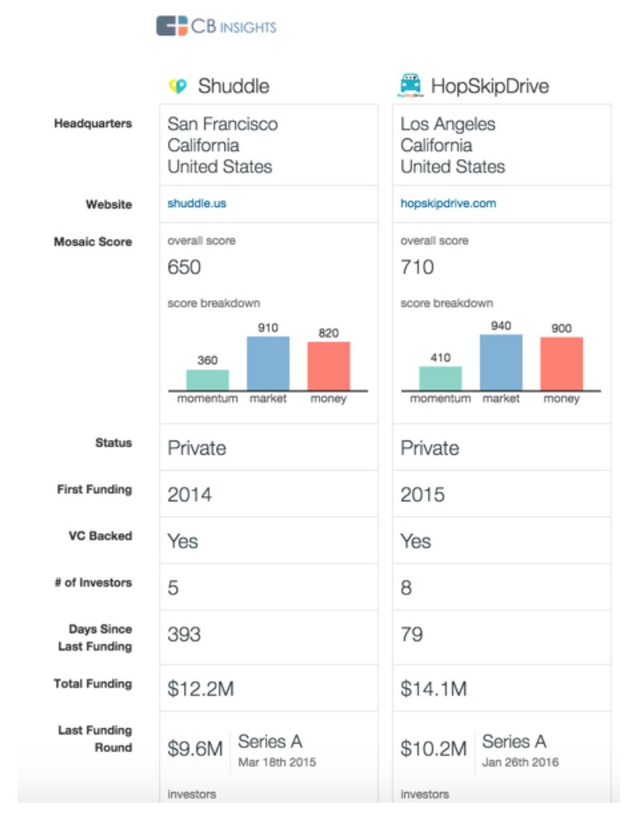Click Shuddle's money bar labeled 820
644x833 pixels.
point(328,366)
